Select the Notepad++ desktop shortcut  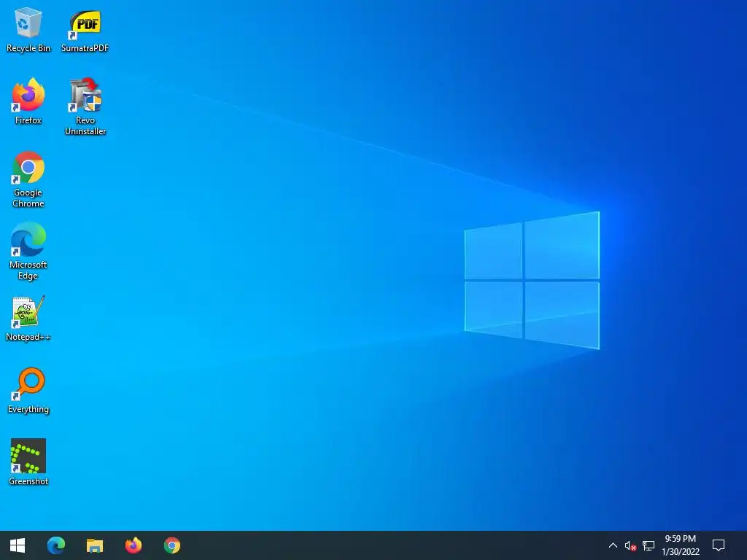[x=28, y=318]
